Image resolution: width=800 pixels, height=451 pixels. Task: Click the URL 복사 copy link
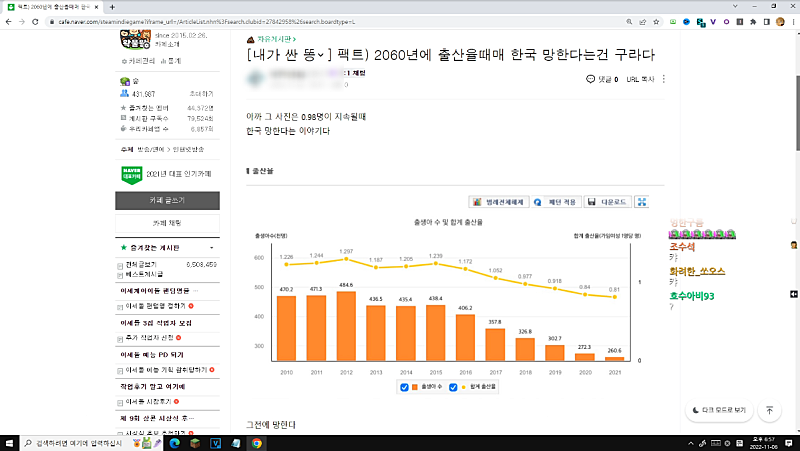pyautogui.click(x=640, y=79)
